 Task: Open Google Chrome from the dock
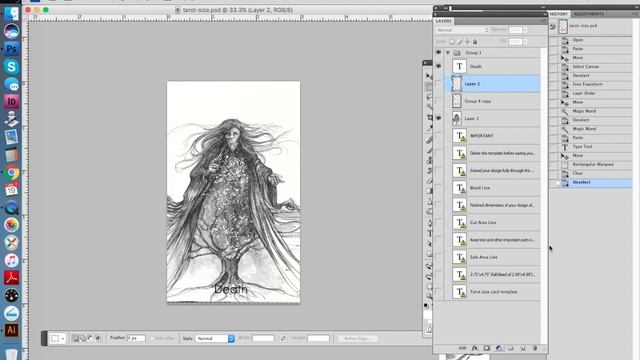coord(11,173)
